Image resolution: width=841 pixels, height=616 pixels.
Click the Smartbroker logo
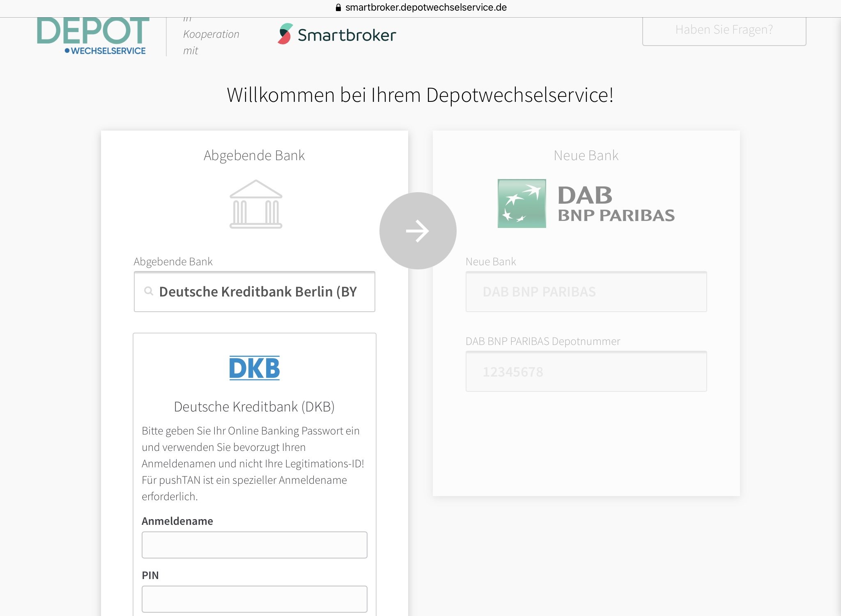pyautogui.click(x=337, y=34)
